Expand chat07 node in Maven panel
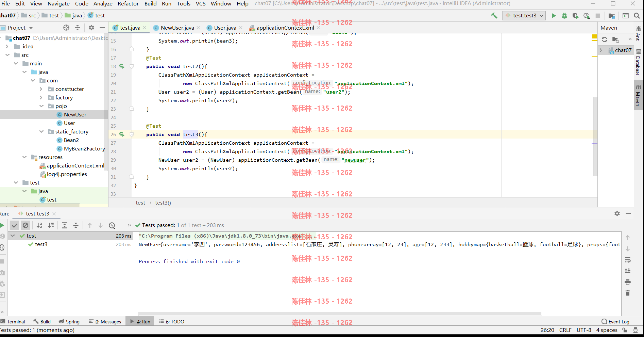The image size is (644, 337). coord(601,50)
